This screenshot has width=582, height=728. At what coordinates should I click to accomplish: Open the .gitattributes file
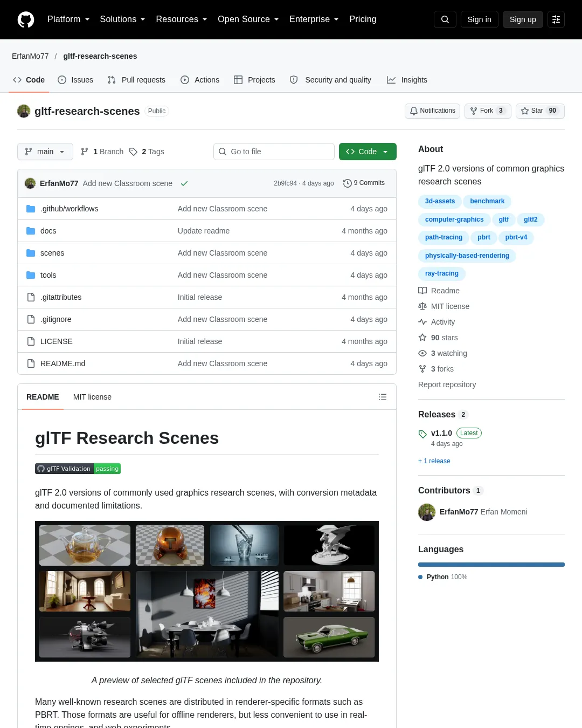click(x=61, y=297)
